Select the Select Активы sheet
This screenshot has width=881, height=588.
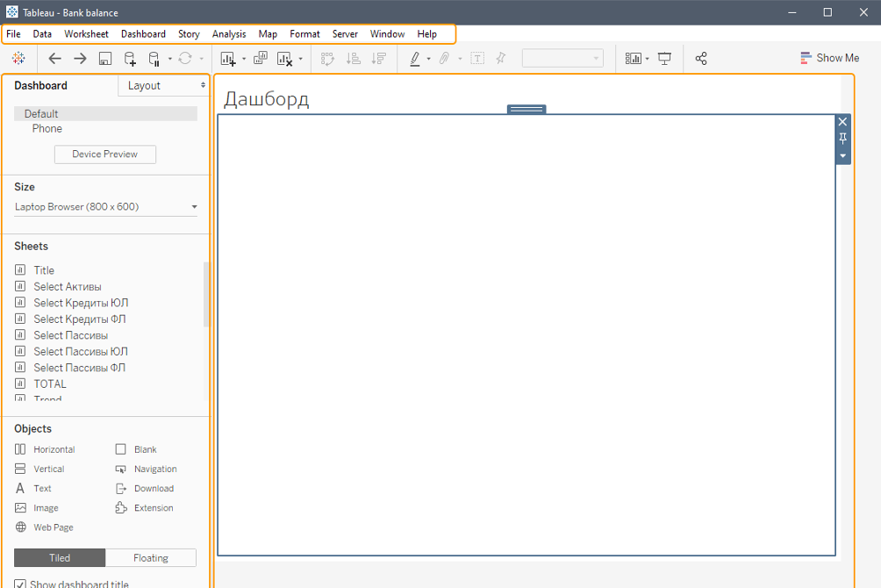68,287
